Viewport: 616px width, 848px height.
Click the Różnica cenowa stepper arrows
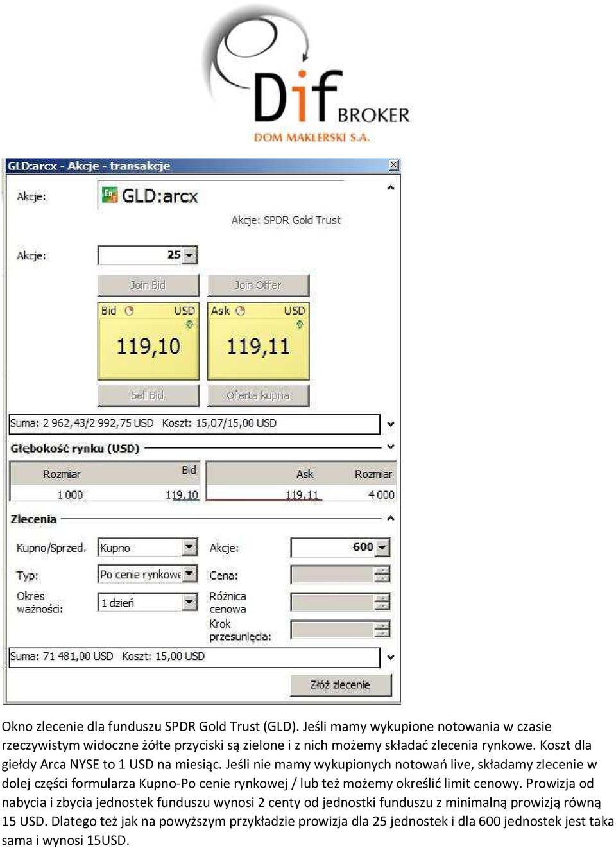click(x=382, y=601)
